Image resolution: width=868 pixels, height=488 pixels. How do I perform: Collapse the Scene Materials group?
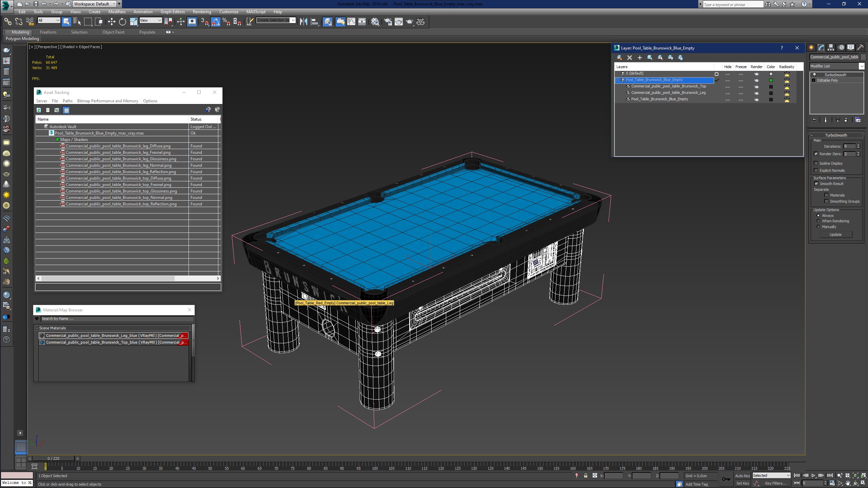[x=37, y=328]
